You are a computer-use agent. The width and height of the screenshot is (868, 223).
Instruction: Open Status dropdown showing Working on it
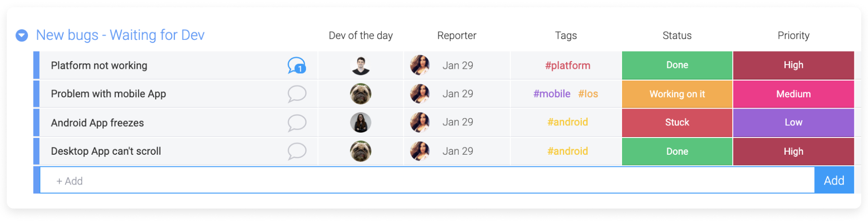pyautogui.click(x=677, y=94)
